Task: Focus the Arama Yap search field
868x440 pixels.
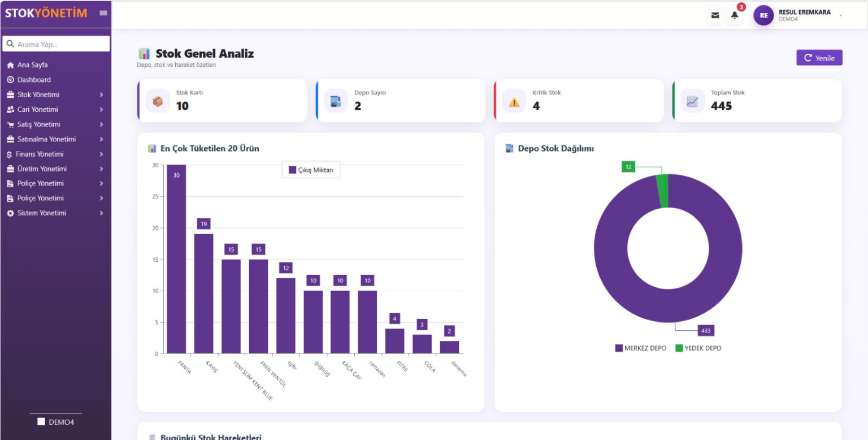Action: [x=56, y=44]
